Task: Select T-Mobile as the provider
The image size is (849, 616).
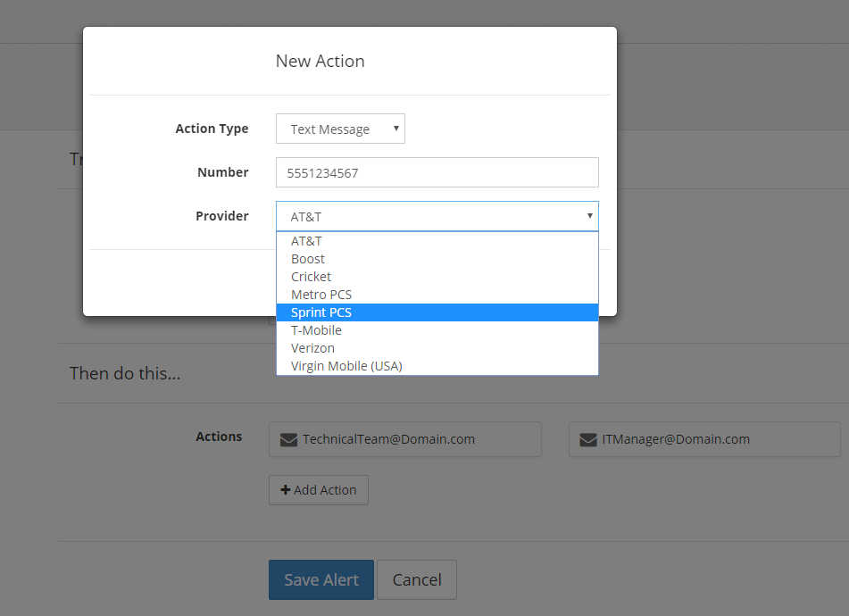Action: (x=316, y=330)
